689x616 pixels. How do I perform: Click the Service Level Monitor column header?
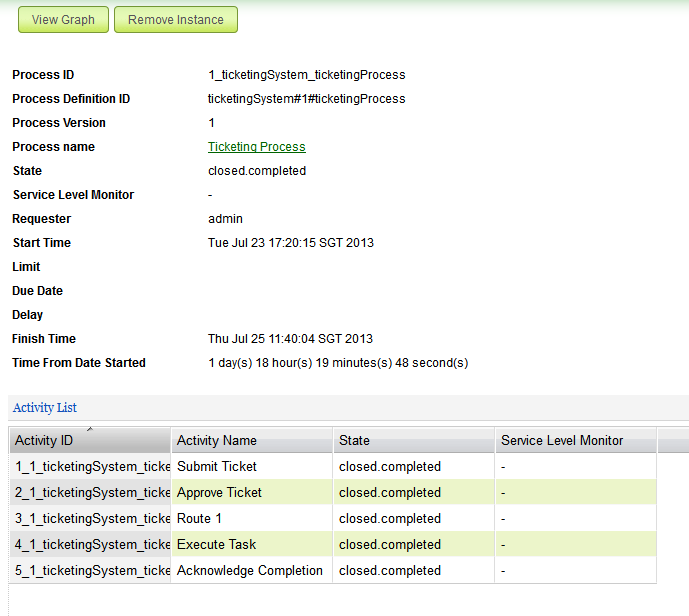[x=575, y=440]
